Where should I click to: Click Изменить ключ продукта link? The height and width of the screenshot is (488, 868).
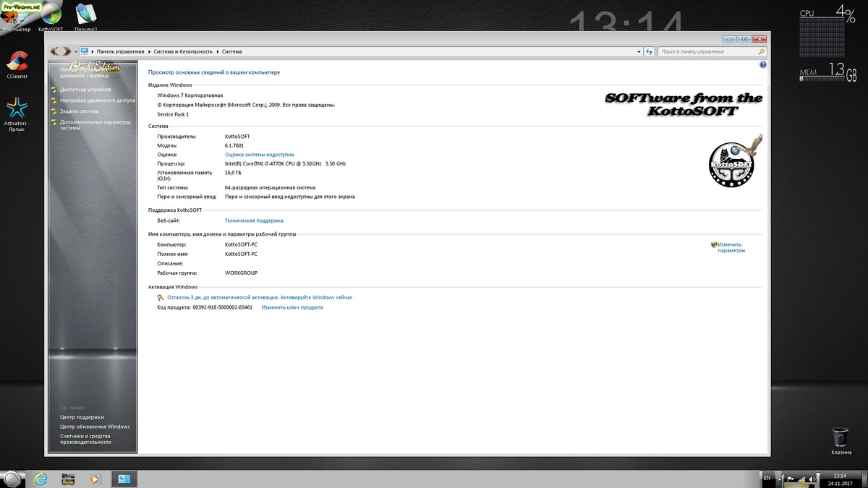pyautogui.click(x=292, y=307)
